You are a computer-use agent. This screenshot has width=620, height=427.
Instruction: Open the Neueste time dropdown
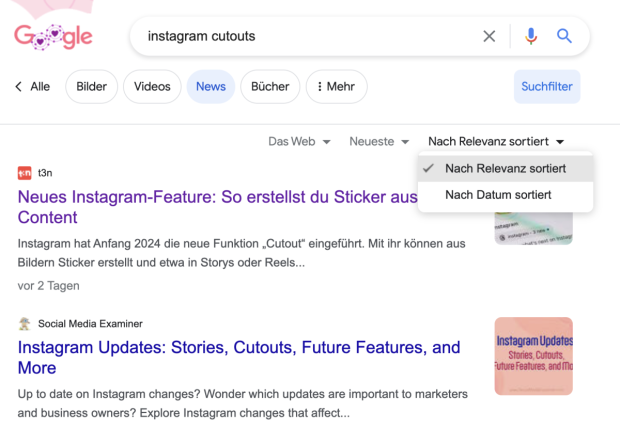click(x=378, y=142)
